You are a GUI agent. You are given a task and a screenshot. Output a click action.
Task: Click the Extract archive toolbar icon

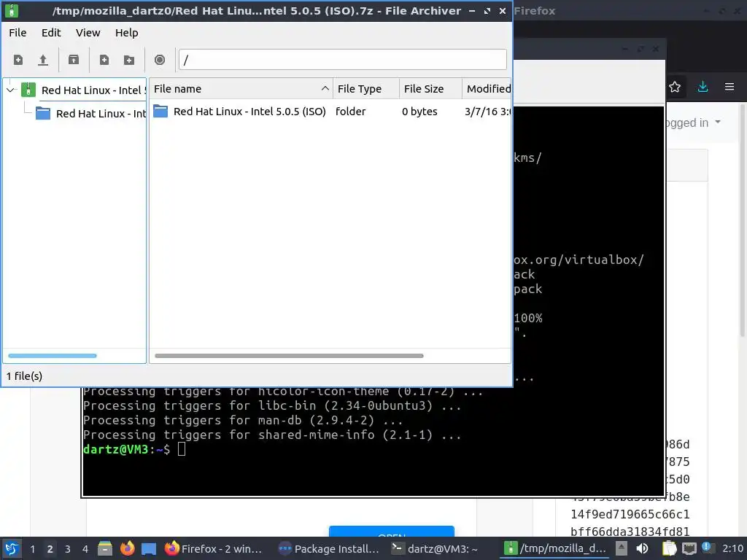[x=74, y=60]
